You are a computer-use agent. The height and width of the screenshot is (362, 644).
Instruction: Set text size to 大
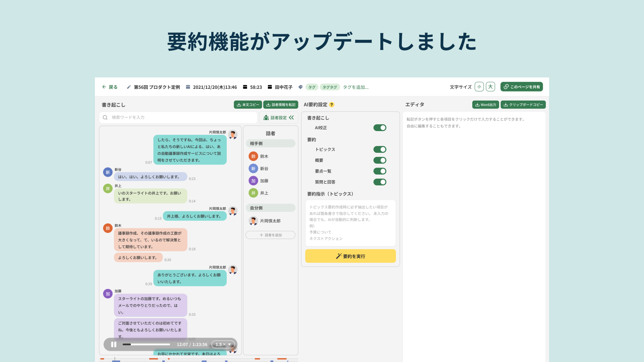(490, 87)
